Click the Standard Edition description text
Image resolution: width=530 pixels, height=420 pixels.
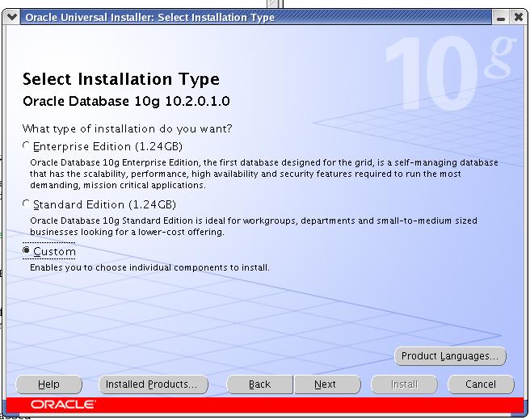pos(253,226)
